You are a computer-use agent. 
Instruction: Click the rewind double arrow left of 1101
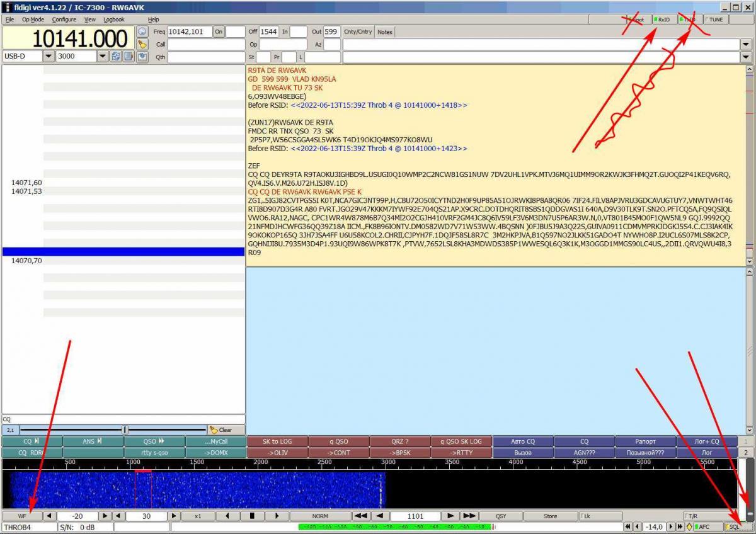(360, 516)
